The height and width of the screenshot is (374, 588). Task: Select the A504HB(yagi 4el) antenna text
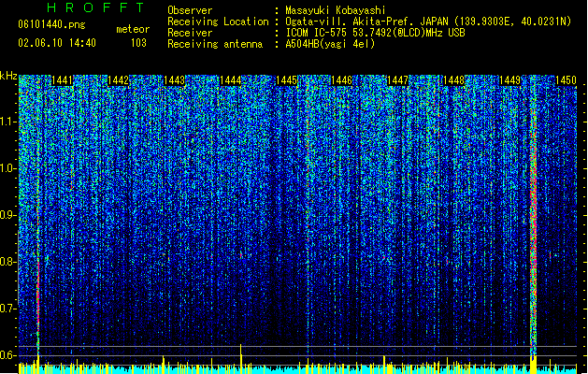(330, 44)
